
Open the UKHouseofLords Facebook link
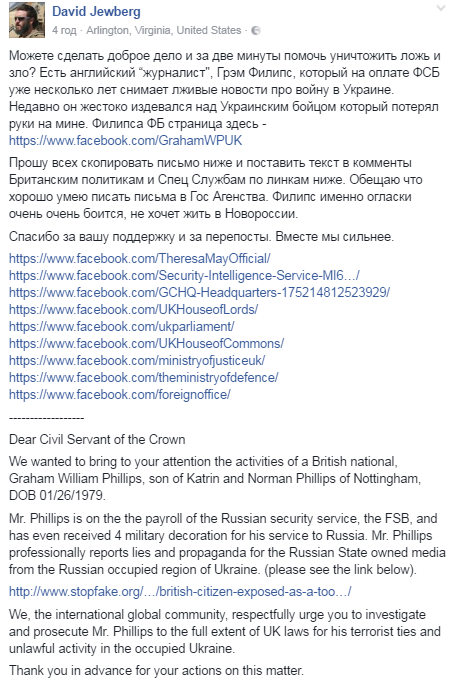[133, 309]
